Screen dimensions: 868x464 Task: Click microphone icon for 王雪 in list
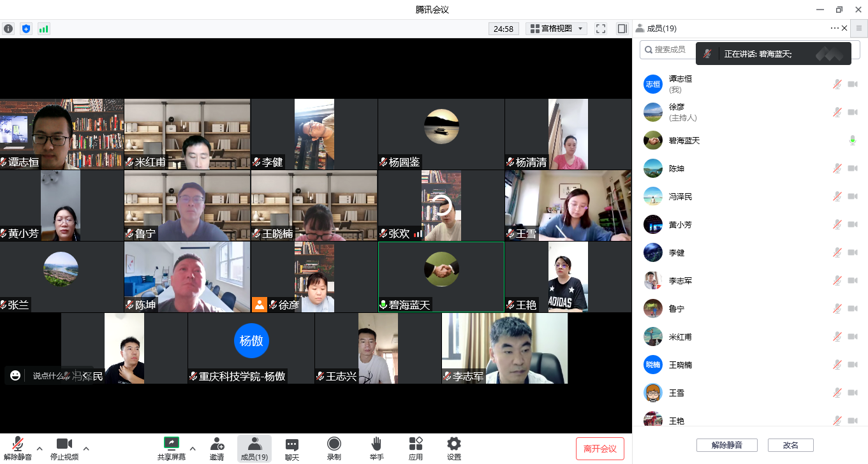click(837, 393)
